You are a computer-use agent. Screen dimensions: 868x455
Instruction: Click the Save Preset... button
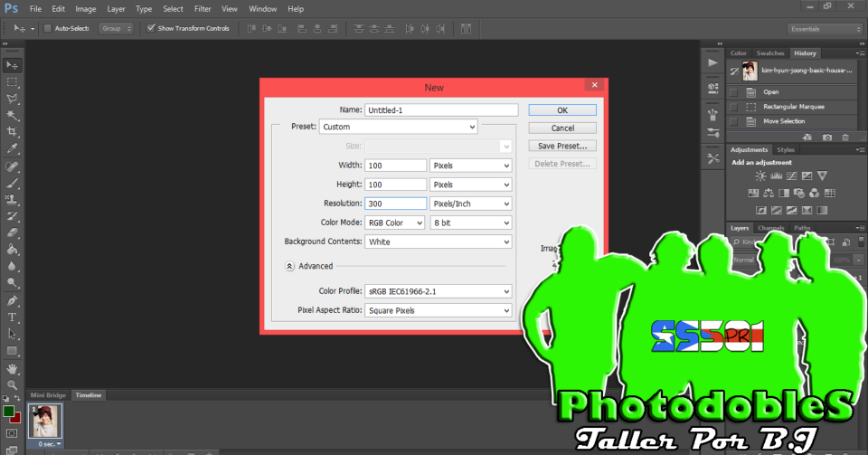pyautogui.click(x=562, y=146)
